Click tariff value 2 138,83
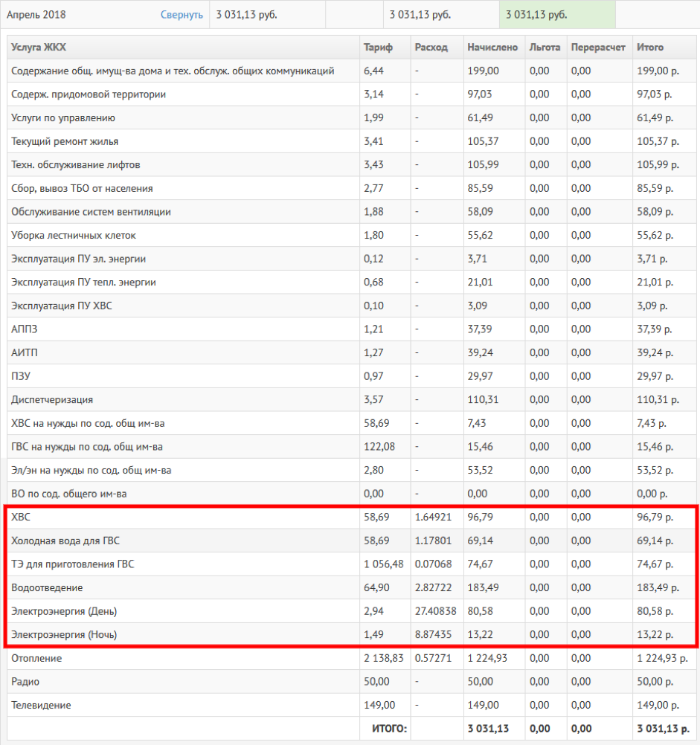Viewport: 700px width, 745px height. tap(384, 658)
